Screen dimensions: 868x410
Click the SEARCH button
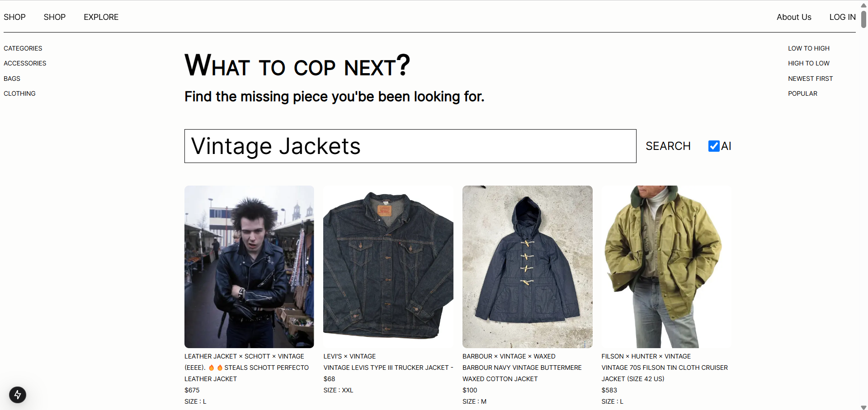[x=668, y=146]
